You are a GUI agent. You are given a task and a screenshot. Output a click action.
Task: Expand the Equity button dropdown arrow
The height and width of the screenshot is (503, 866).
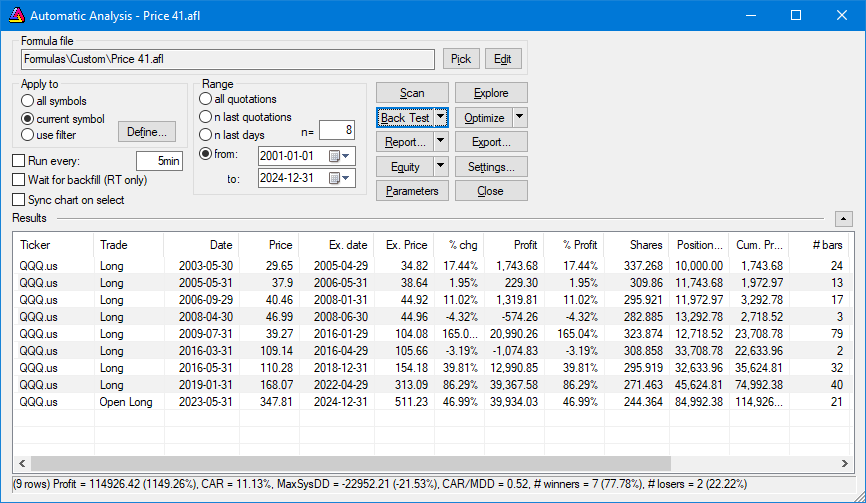click(441, 166)
